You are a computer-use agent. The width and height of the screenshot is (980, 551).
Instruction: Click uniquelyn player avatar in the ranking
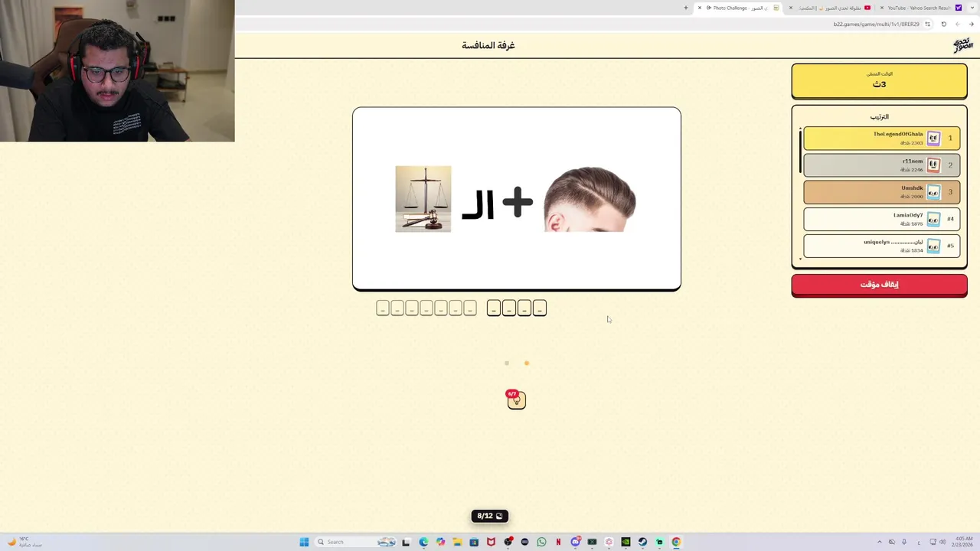[x=933, y=246]
